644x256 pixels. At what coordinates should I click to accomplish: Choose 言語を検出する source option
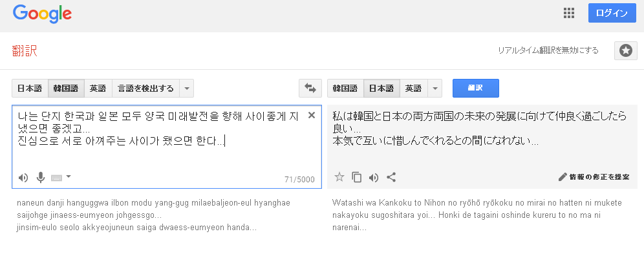click(x=145, y=89)
